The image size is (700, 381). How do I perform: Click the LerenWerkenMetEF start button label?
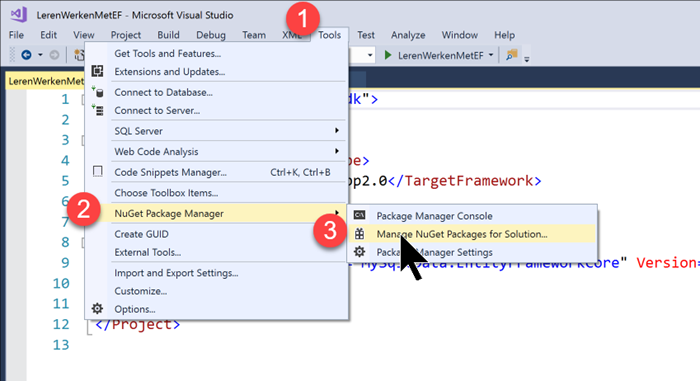click(441, 55)
